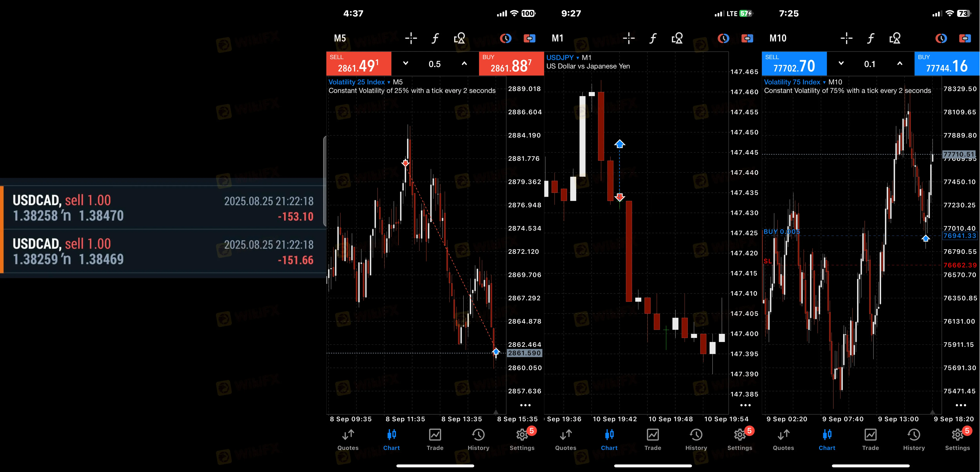Select crosshair tool on the M5 chart
Viewport: 980px width, 472px height.
pos(411,38)
